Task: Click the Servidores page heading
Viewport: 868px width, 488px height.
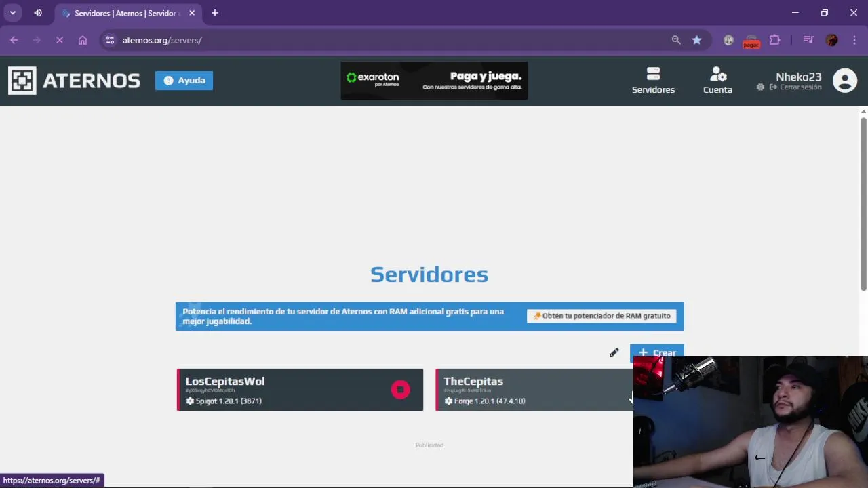Action: pos(429,274)
